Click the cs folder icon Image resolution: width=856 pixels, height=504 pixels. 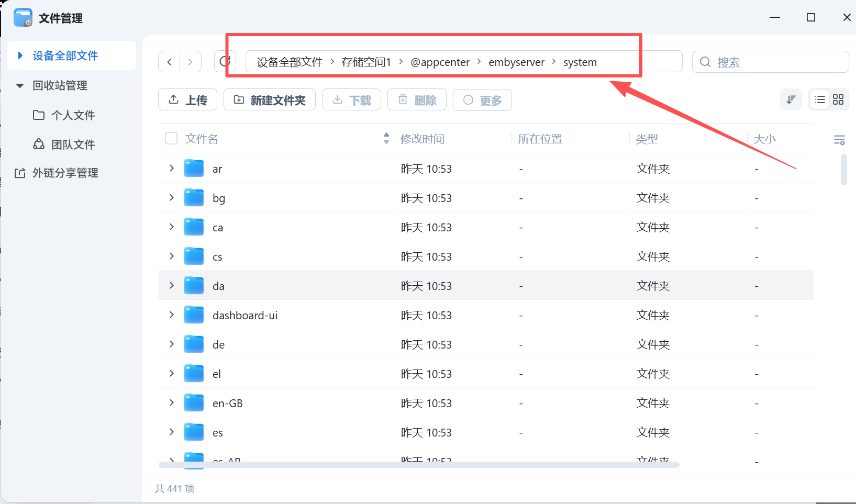point(194,256)
